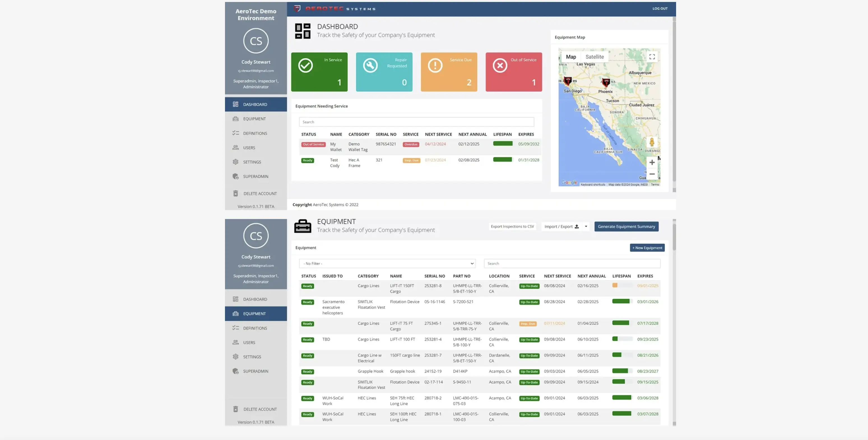Click the Out of Service X icon
The image size is (868, 440).
point(500,65)
